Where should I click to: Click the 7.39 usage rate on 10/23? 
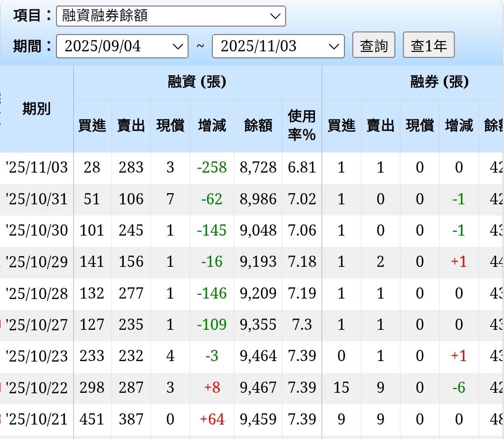pos(302,356)
